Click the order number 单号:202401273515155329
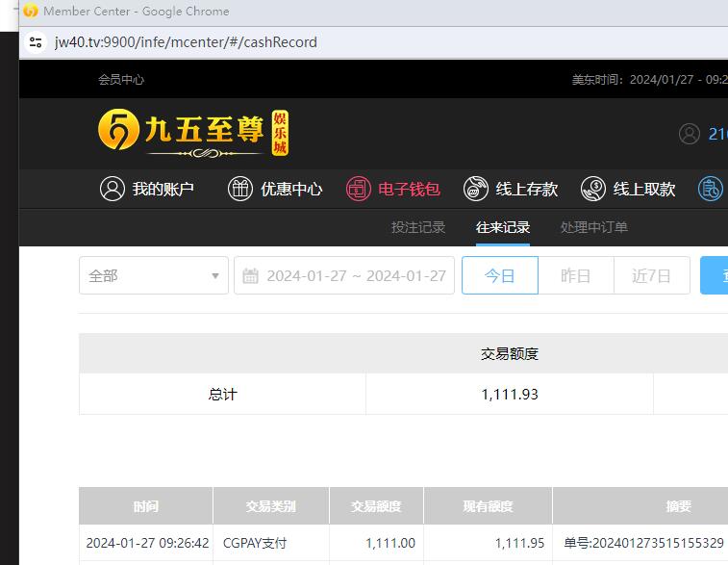Image resolution: width=728 pixels, height=565 pixels. coord(643,543)
